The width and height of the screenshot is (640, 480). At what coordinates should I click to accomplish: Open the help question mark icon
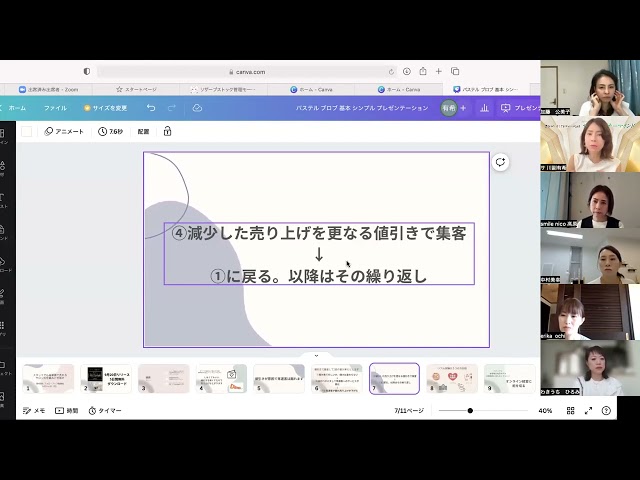[606, 410]
